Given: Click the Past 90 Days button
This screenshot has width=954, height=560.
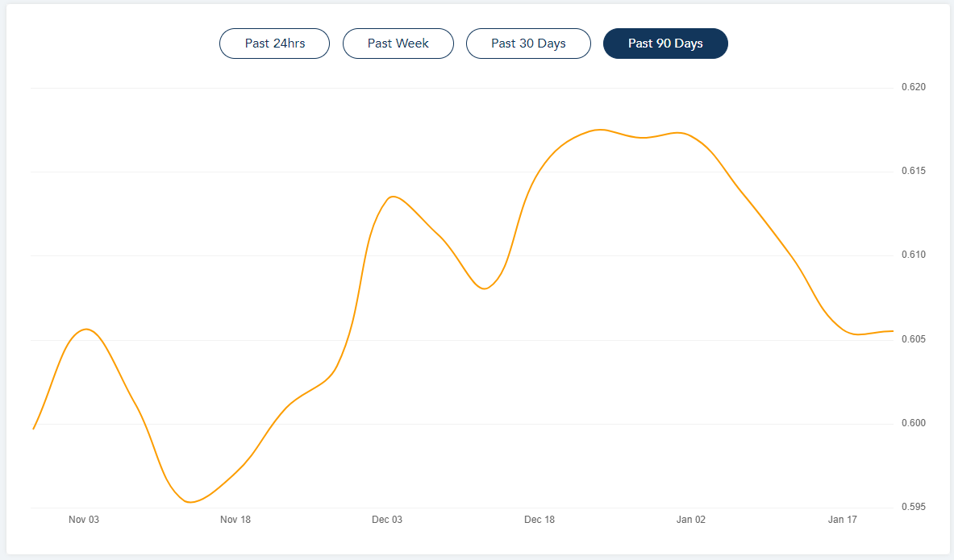Looking at the screenshot, I should [x=665, y=44].
